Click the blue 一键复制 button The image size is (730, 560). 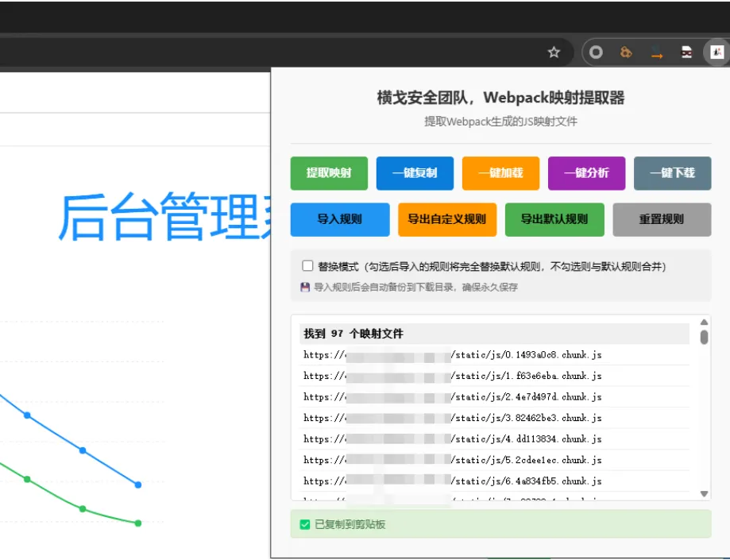[415, 173]
